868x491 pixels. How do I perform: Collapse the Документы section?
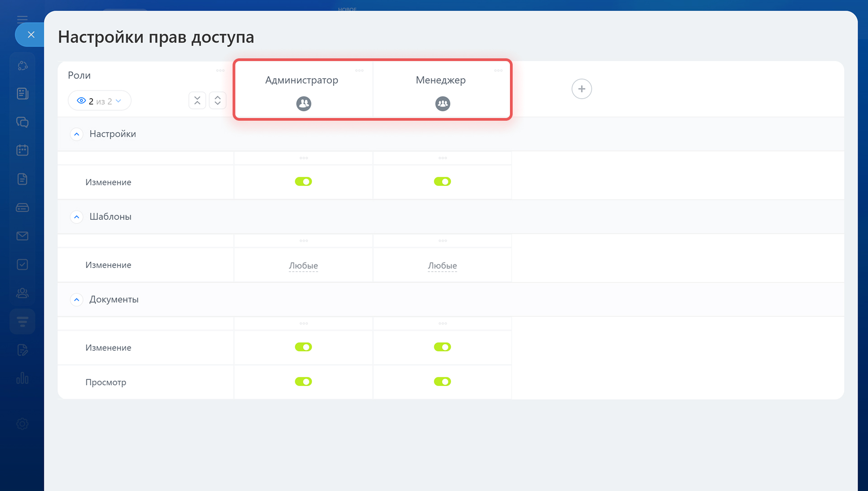coord(77,300)
